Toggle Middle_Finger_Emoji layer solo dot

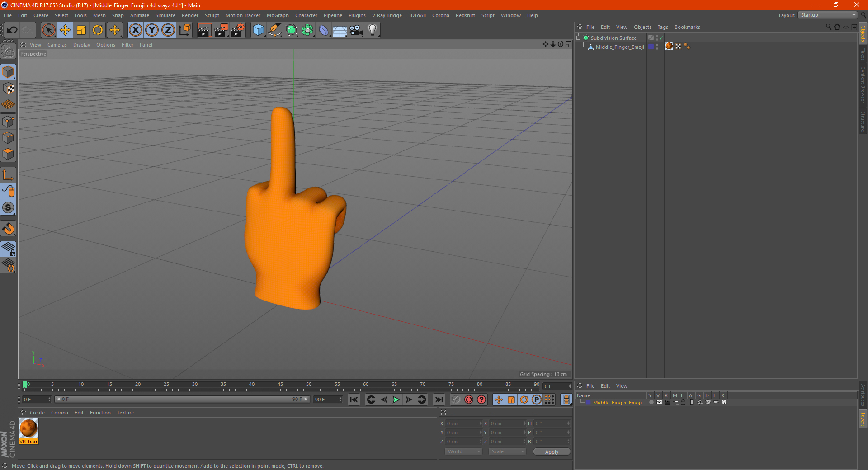pyautogui.click(x=651, y=402)
